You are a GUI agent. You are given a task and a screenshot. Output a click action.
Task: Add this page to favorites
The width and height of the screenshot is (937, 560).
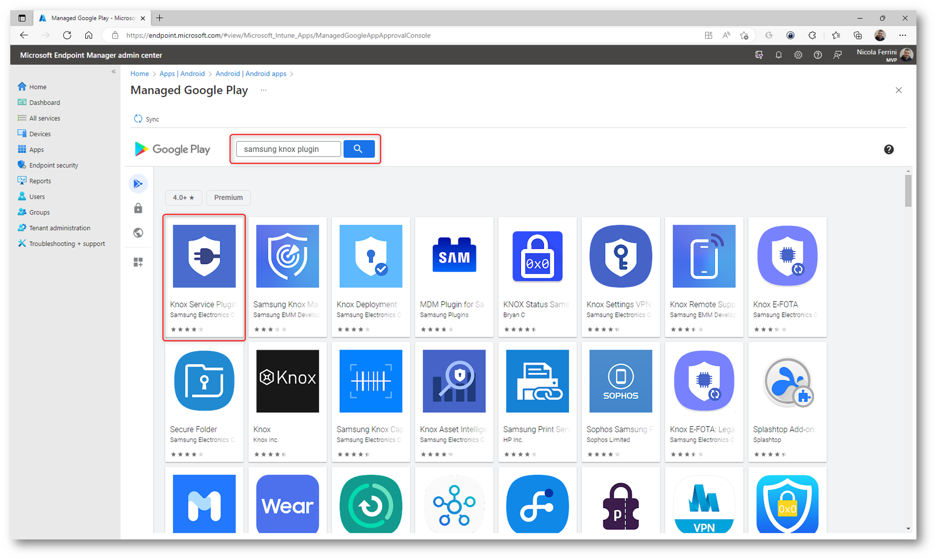pos(744,35)
